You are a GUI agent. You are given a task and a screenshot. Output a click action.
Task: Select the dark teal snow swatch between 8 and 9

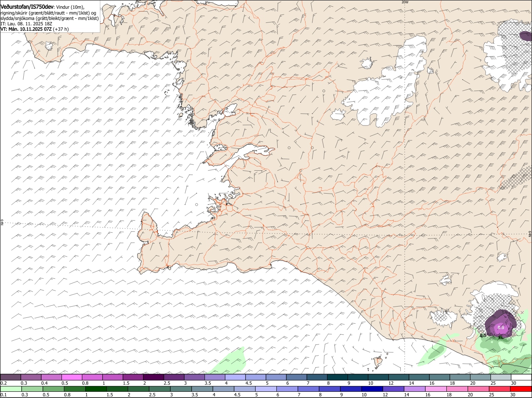[x=337, y=377]
